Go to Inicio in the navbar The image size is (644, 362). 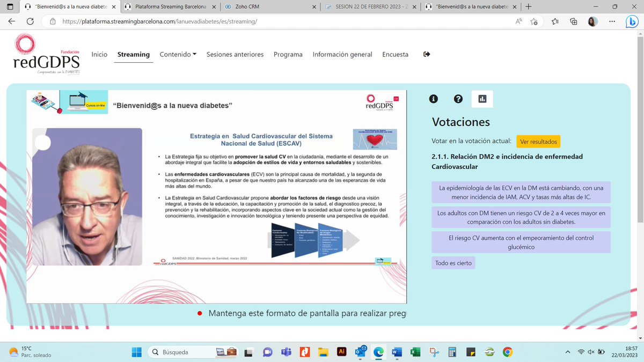coord(99,54)
